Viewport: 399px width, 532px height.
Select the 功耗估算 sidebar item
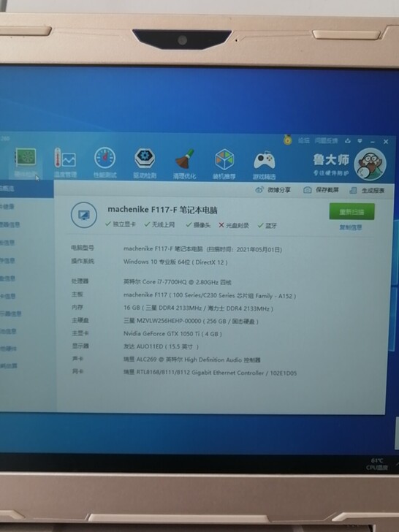[x=9, y=365]
